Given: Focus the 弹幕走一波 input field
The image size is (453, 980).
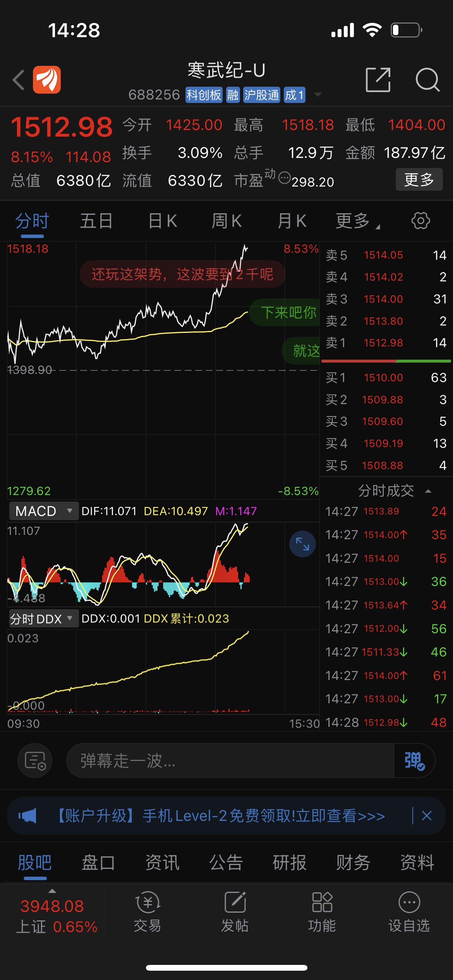Looking at the screenshot, I should point(230,761).
